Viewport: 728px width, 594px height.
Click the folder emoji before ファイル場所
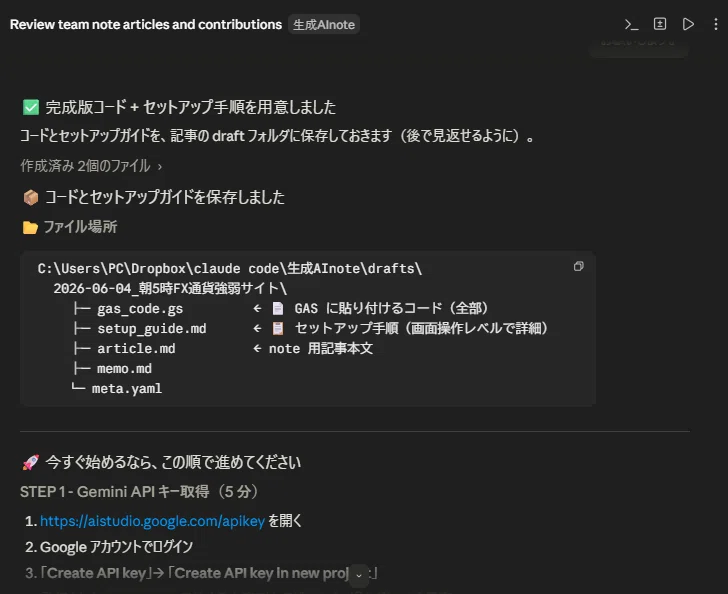tap(31, 228)
